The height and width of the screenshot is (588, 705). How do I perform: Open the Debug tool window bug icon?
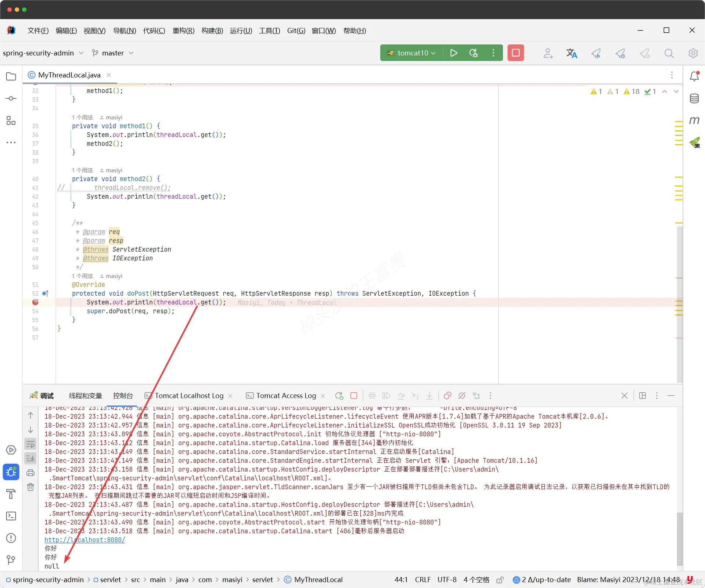pyautogui.click(x=11, y=472)
